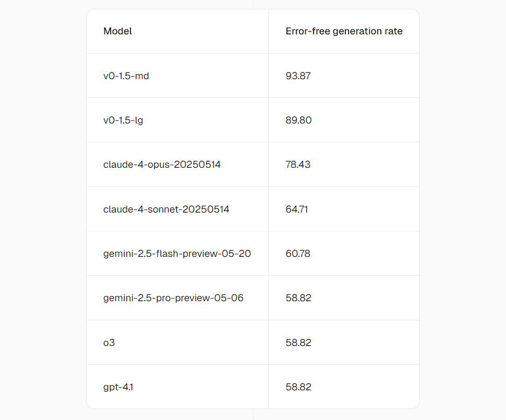The width and height of the screenshot is (506, 420).
Task: Click the 78.43 rate value
Action: coord(298,165)
